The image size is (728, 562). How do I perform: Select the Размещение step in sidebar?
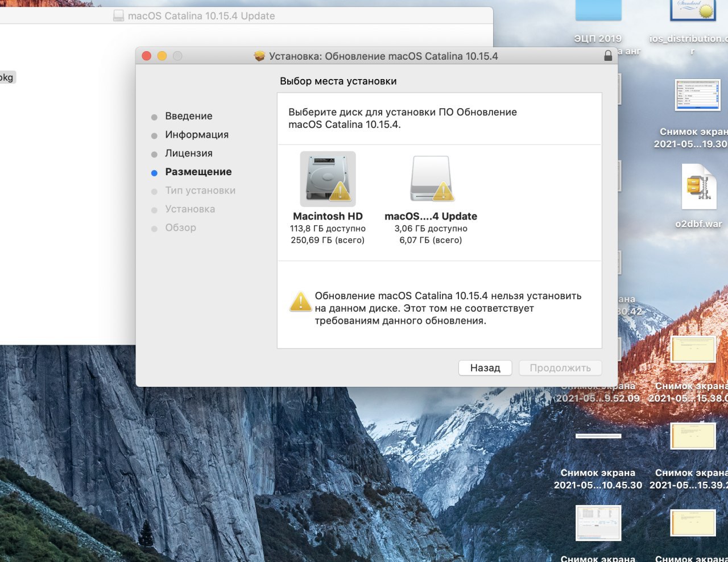[x=198, y=172]
